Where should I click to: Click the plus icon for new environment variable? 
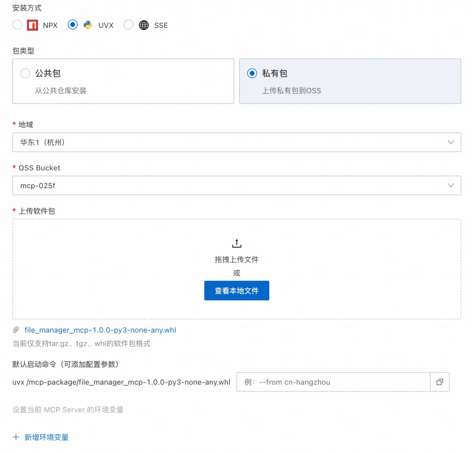[16, 437]
